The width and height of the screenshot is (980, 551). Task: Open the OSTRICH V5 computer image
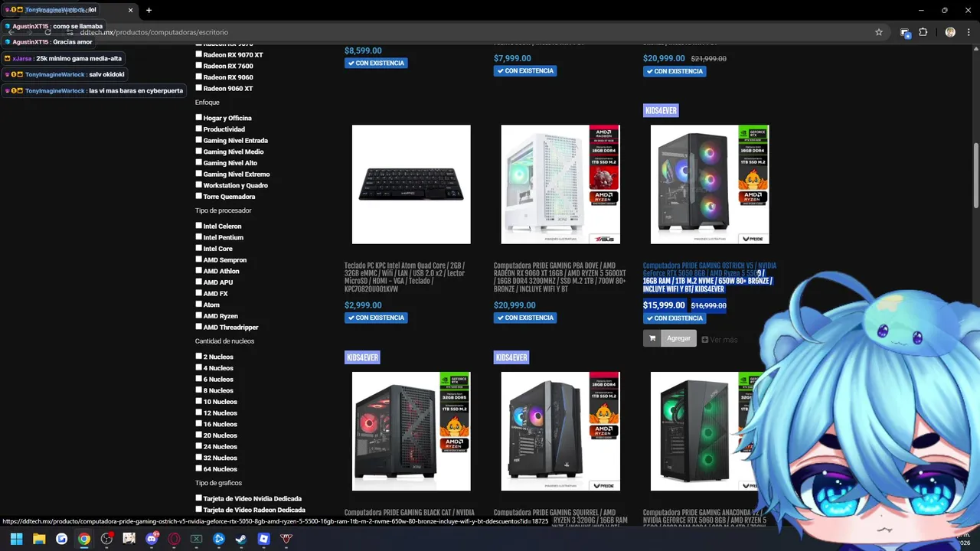point(710,184)
